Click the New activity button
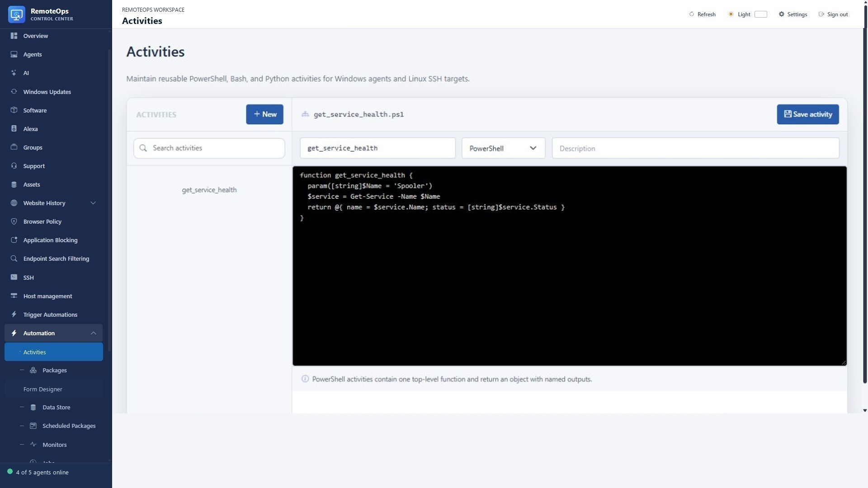The width and height of the screenshot is (868, 488). 264,114
